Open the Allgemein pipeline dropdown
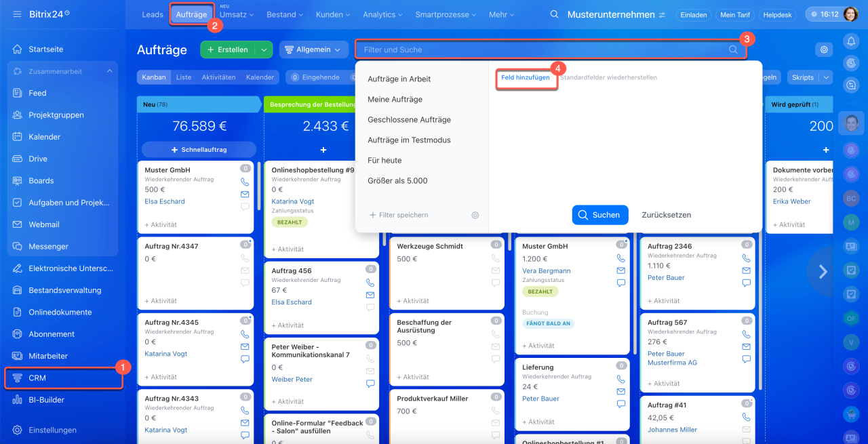The image size is (868, 444). coord(313,49)
